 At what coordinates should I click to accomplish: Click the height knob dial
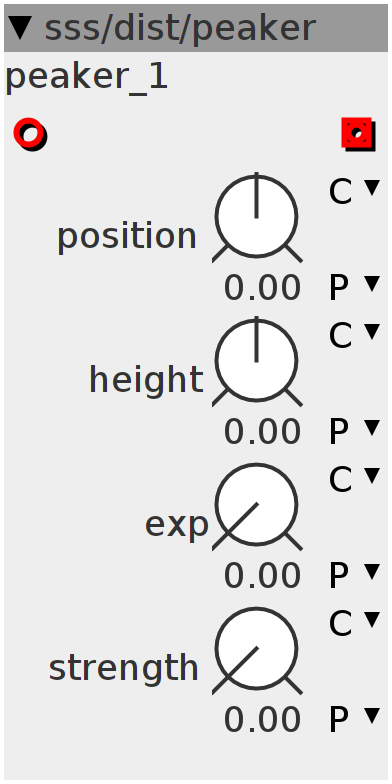pos(257,361)
